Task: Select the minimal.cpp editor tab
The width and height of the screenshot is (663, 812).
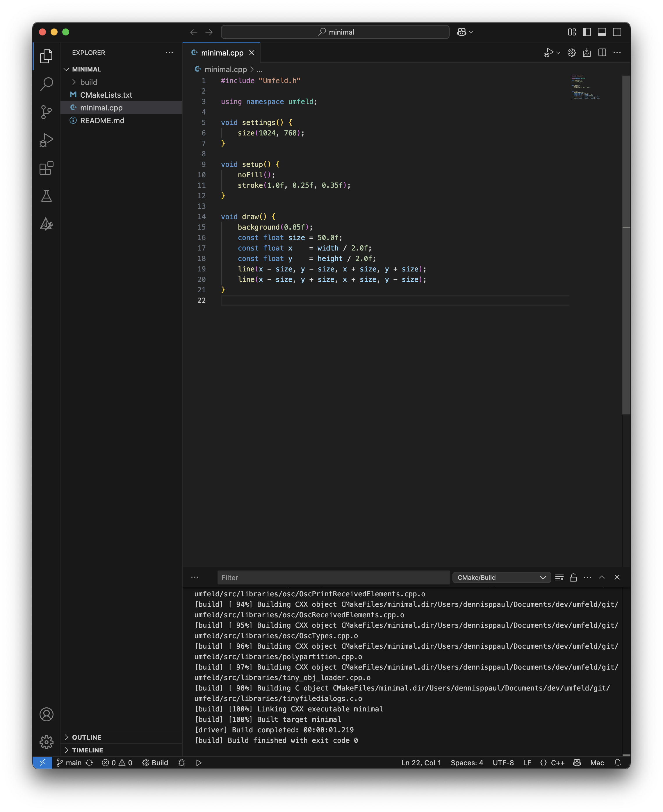Action: [x=222, y=53]
